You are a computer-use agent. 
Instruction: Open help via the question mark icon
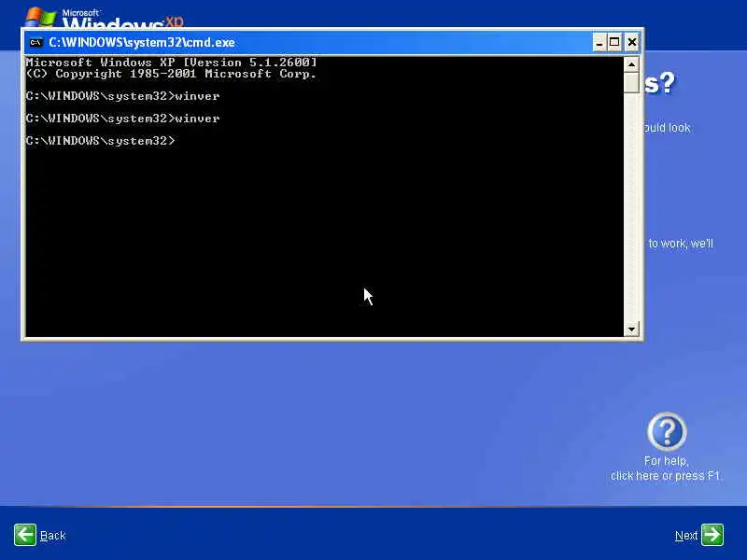(667, 431)
